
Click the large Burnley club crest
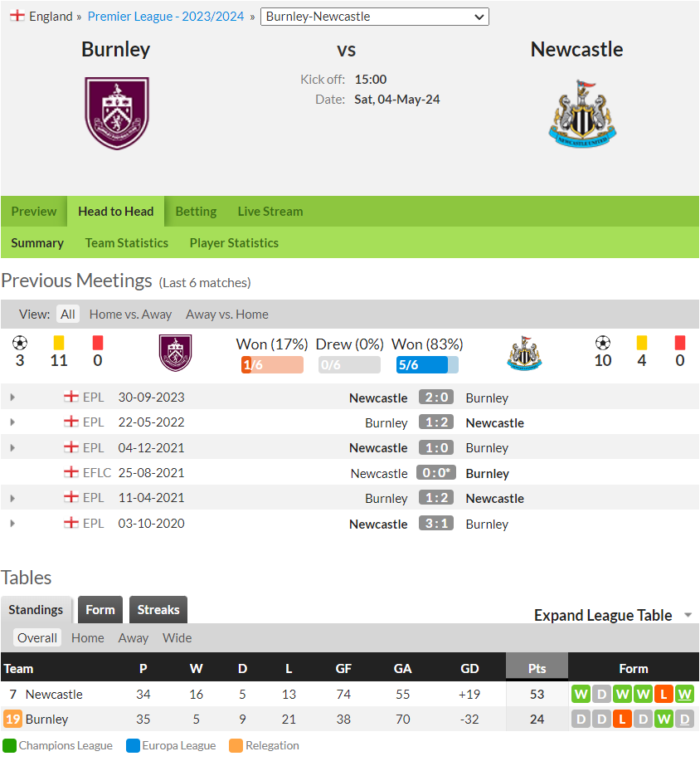117,114
